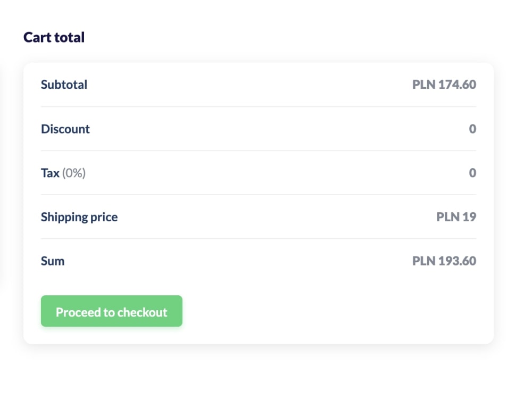Click the (0%) tax rate text

point(74,173)
